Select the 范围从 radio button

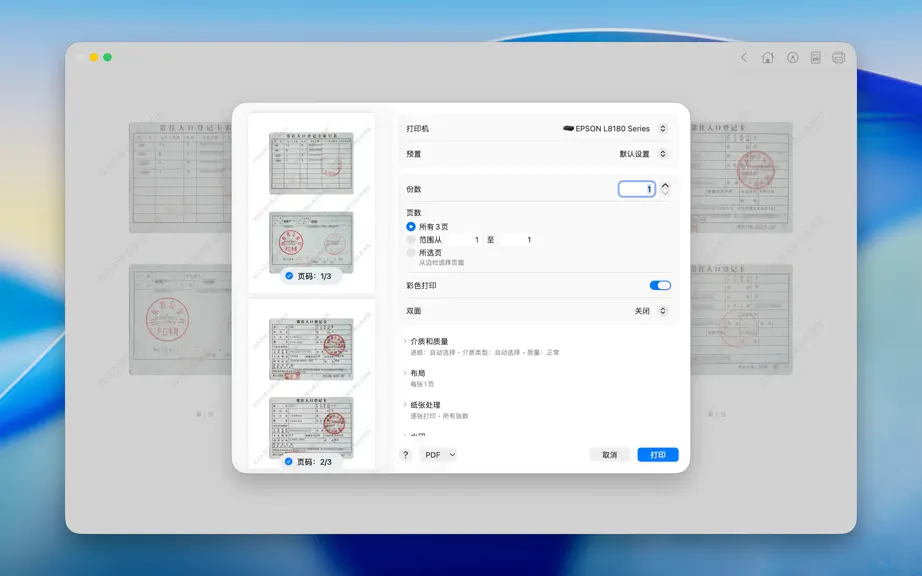411,240
